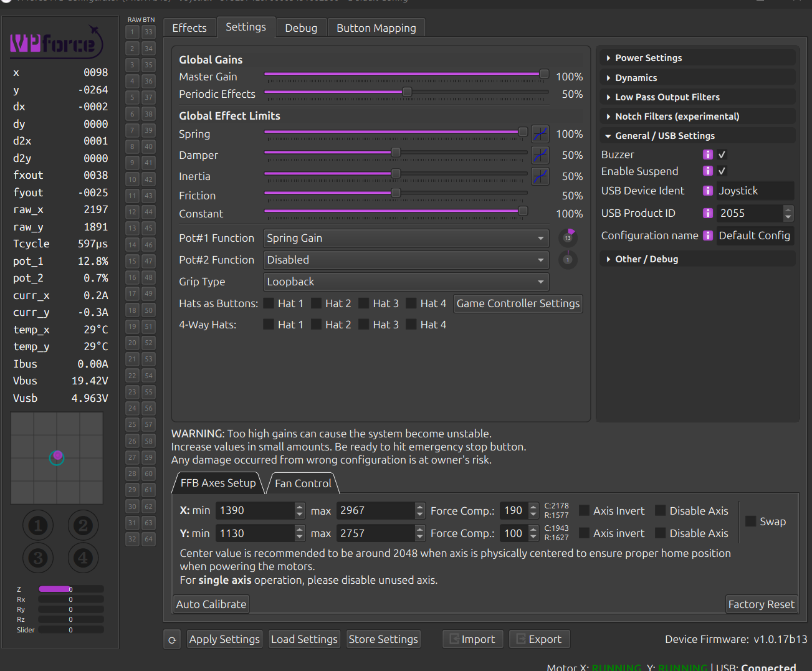812x671 pixels.
Task: Click the Auto Calibrate button
Action: [x=211, y=604]
